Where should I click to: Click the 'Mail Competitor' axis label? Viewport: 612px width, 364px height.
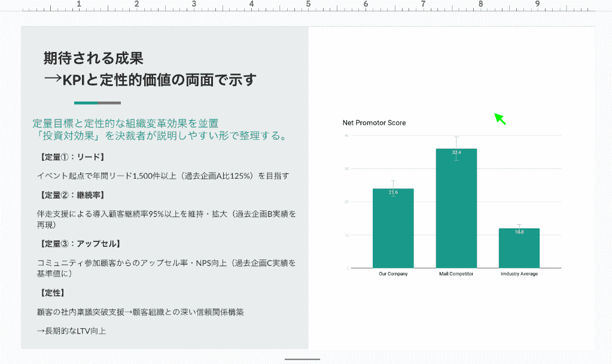pyautogui.click(x=456, y=274)
